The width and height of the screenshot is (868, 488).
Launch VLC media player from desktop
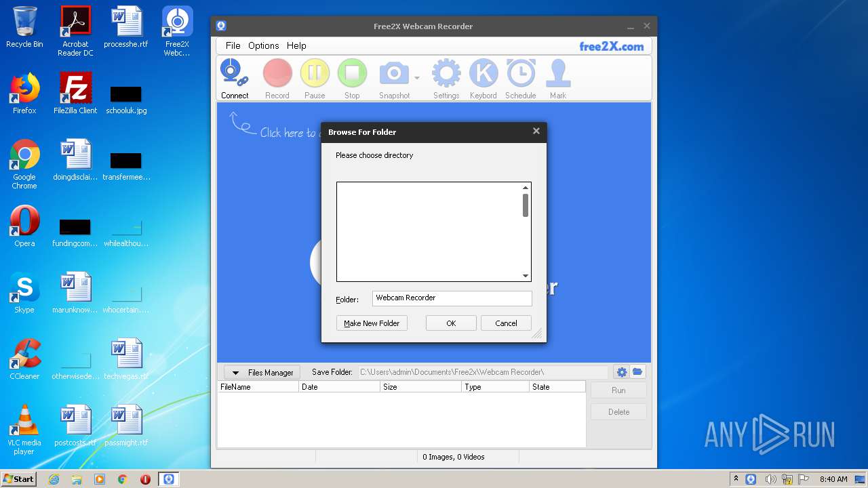[x=24, y=430]
